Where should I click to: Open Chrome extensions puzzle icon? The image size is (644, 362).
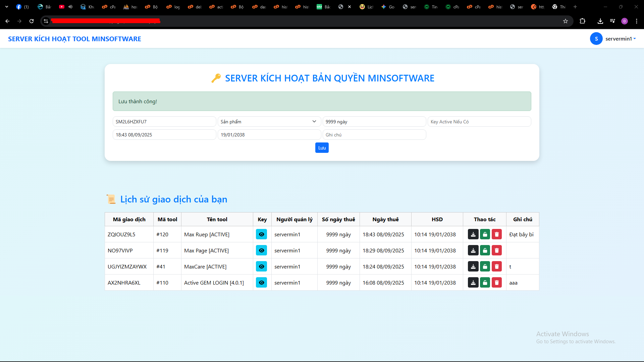pos(583,21)
